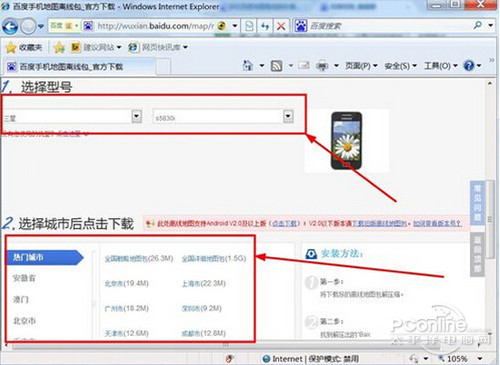The image size is (500, 365).
Task: Click the 点击下载 link in the Android notice
Action: 284,223
